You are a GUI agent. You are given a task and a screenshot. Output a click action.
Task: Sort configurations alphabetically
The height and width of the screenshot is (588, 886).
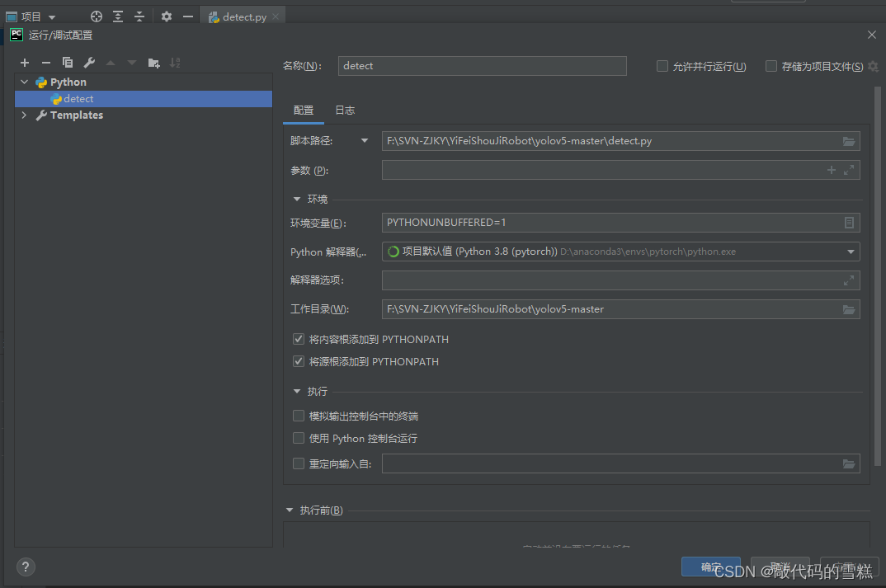tap(176, 62)
